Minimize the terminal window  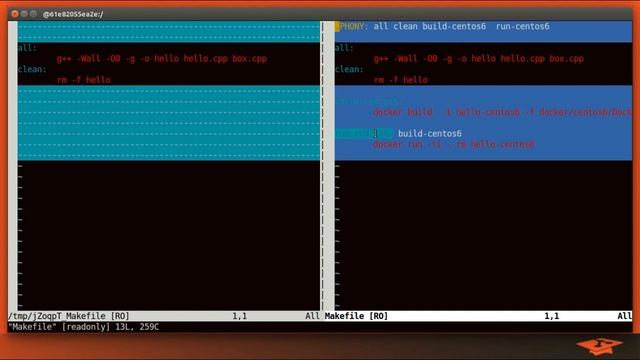pyautogui.click(x=24, y=14)
